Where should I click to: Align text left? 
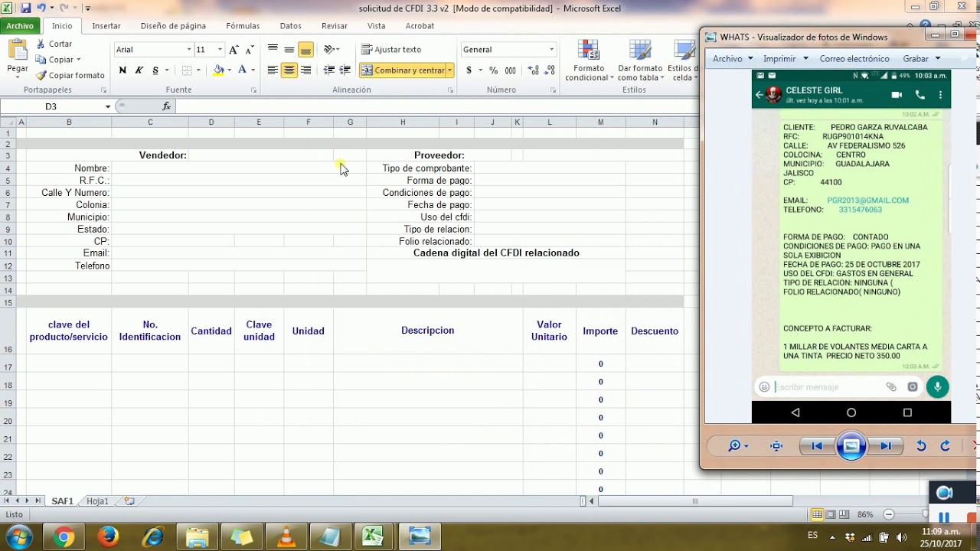click(273, 70)
